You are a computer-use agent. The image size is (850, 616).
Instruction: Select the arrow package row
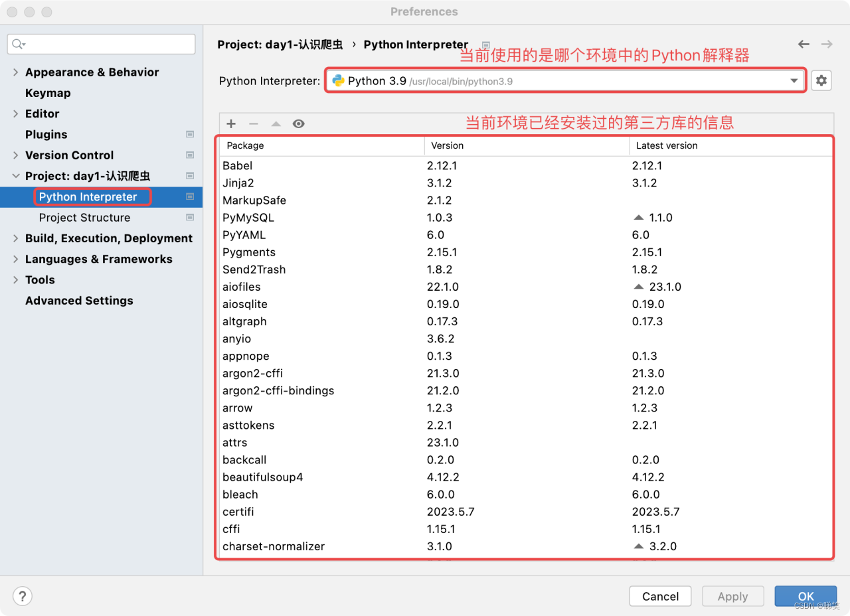(526, 408)
